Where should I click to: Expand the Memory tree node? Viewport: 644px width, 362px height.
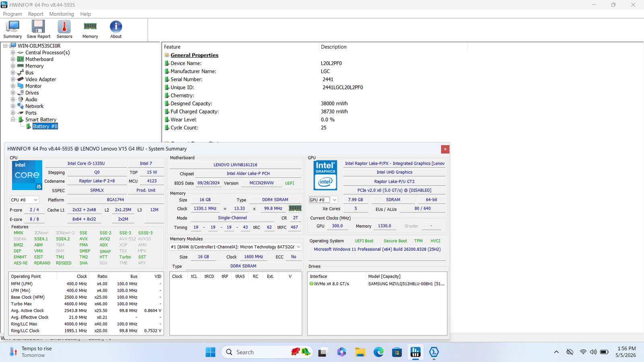[x=13, y=66]
